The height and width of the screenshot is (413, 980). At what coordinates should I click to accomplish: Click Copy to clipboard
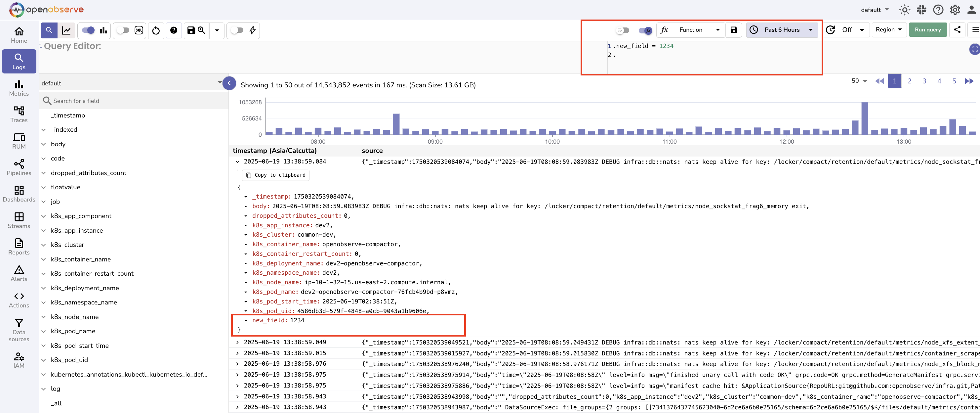tap(276, 175)
